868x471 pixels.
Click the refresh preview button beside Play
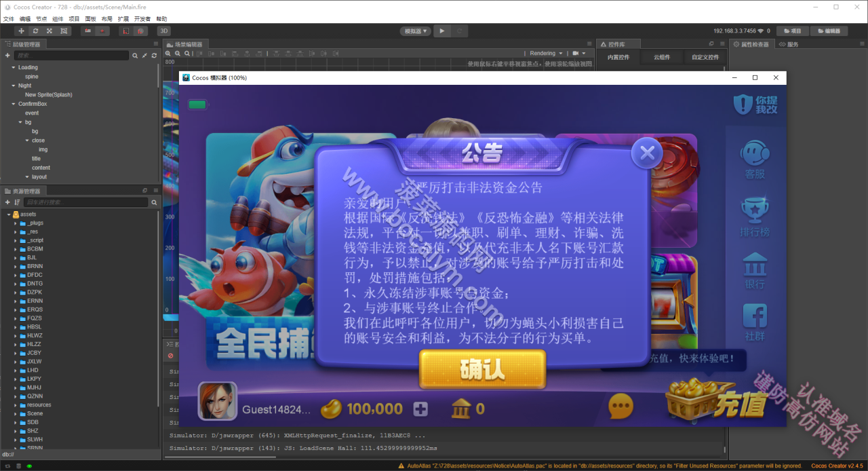click(x=459, y=31)
